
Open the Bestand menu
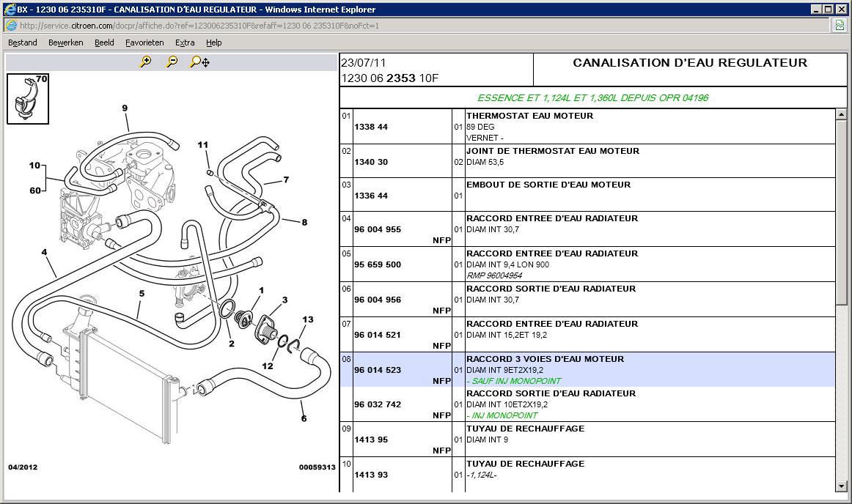tap(23, 42)
